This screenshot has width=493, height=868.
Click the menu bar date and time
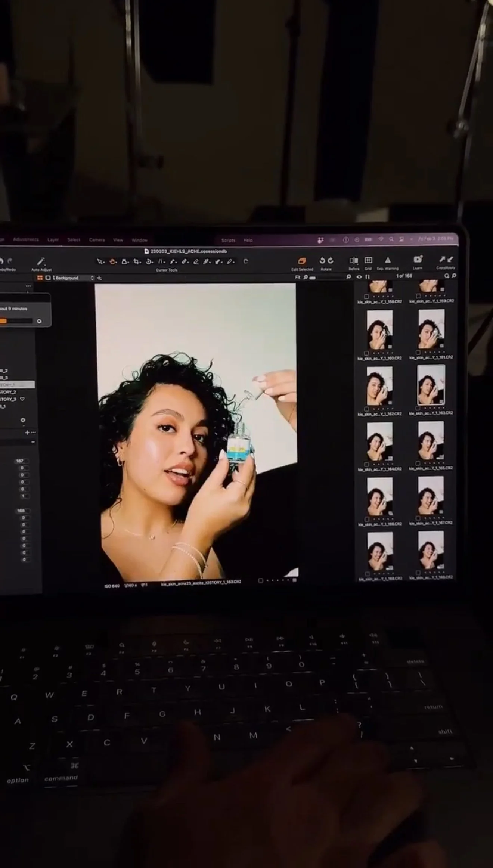pos(435,238)
